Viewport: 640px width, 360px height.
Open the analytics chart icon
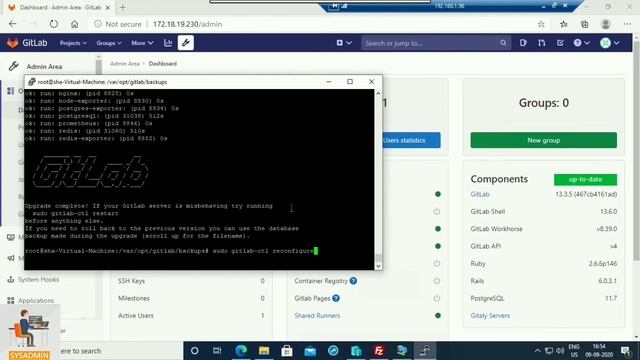168,43
